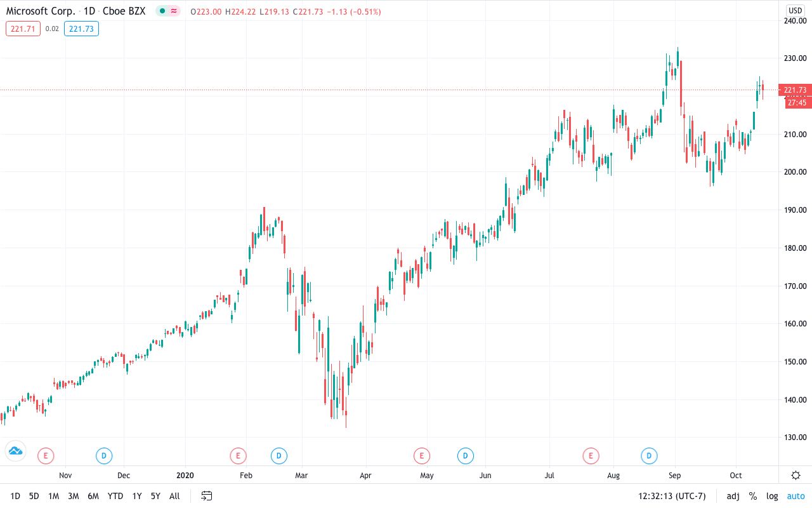Select the 1Y date range
Screen dimensions: 812x508
[x=136, y=496]
